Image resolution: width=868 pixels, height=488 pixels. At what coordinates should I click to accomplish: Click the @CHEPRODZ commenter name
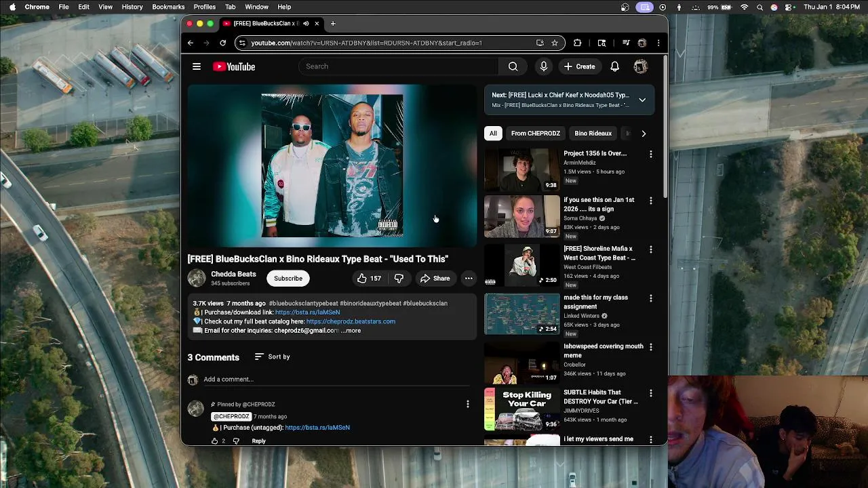click(231, 416)
